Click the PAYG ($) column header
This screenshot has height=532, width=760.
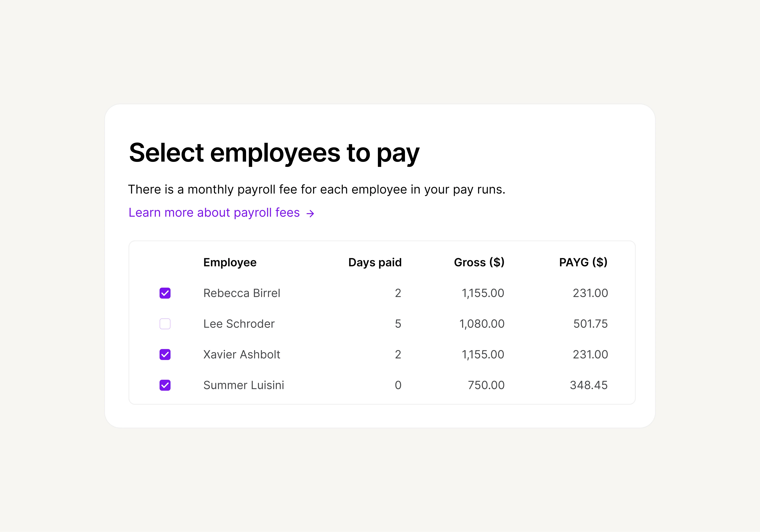(583, 262)
